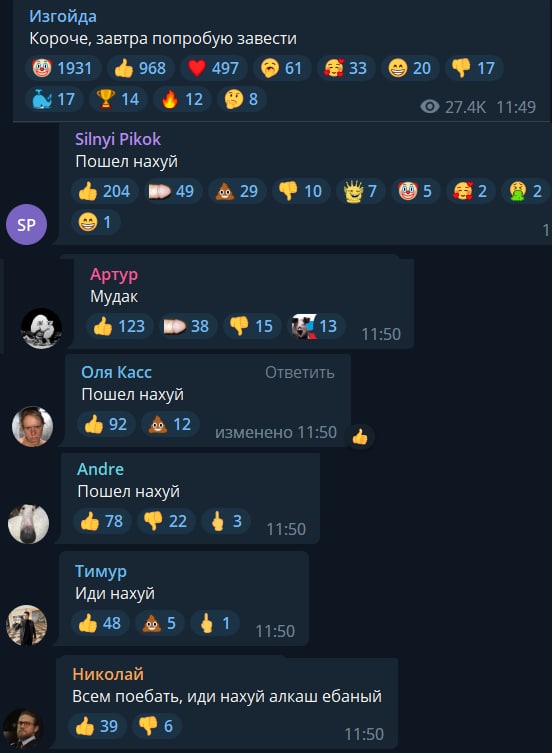Screen dimensions: 552x753
Task: Click the floating thumbs-up quick reaction beside Оля Касс
Action: coord(360,437)
